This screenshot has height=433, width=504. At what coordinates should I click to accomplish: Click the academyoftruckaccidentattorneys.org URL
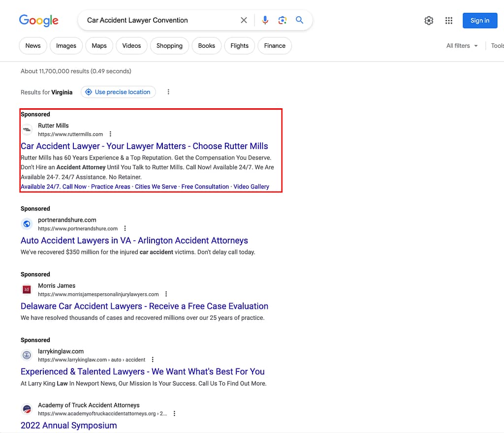pos(102,413)
